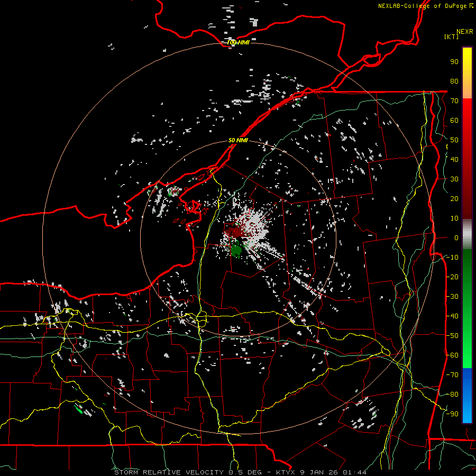Click the 40 value on velocity scale
476x476 pixels.
[454, 160]
